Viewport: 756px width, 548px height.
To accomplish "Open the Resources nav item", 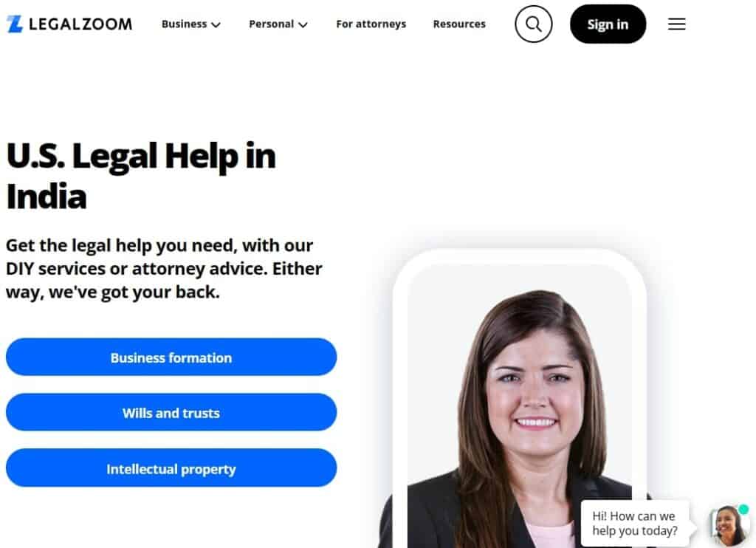I will [459, 24].
